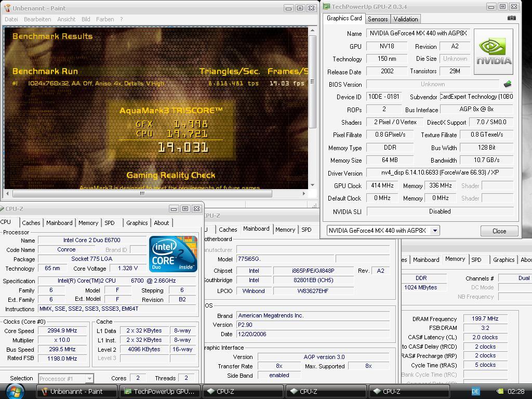Click the processor name Intel Core 2 Duo E6700
The image size is (532, 399).
92,240
